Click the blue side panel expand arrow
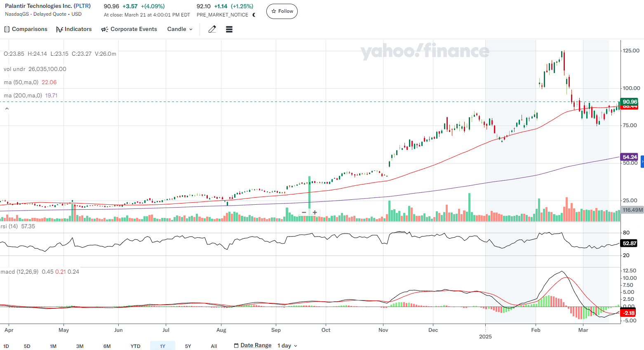Image resolution: width=644 pixels, height=350 pixels. (642, 161)
